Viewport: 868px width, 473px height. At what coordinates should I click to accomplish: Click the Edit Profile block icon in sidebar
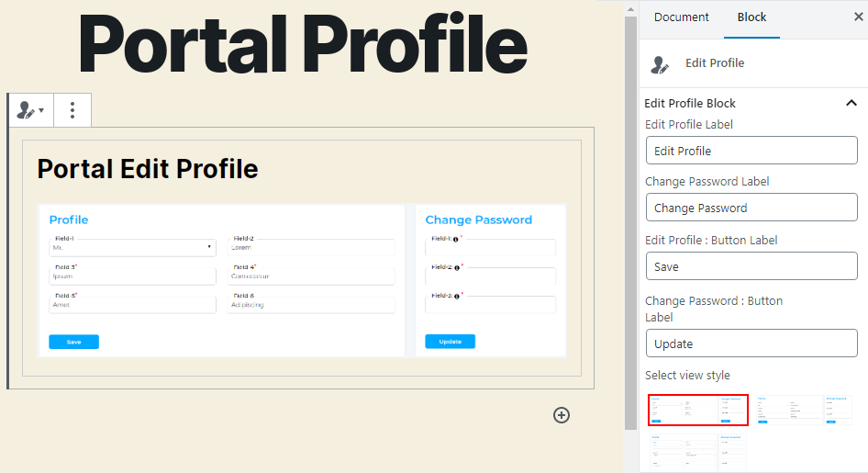660,63
